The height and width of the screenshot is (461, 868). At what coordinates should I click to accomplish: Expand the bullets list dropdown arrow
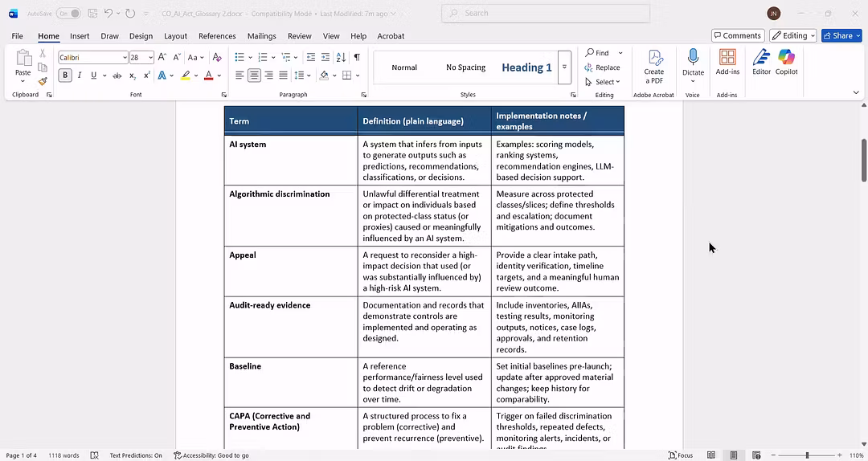pos(250,58)
